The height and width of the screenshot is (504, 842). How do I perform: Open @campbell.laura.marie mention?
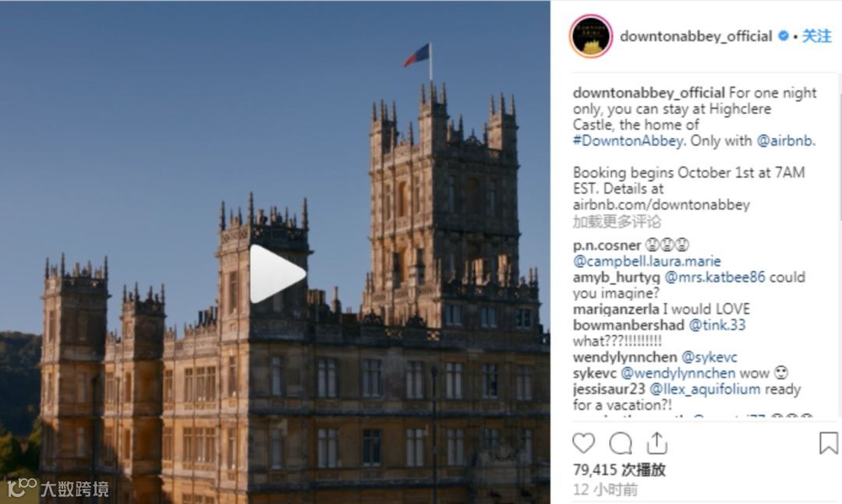pos(646,262)
